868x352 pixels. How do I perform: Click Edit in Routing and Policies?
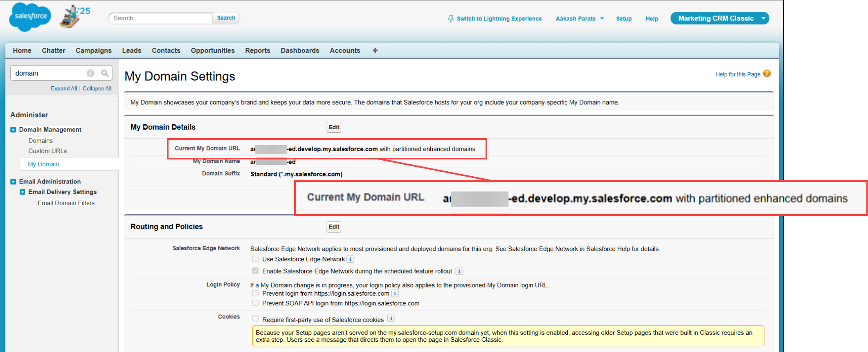point(334,227)
